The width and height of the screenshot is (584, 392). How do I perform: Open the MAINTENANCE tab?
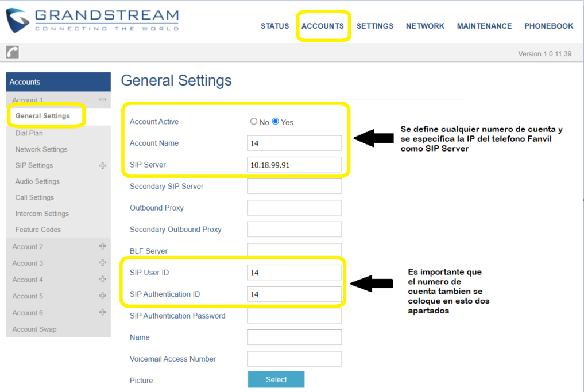(484, 26)
